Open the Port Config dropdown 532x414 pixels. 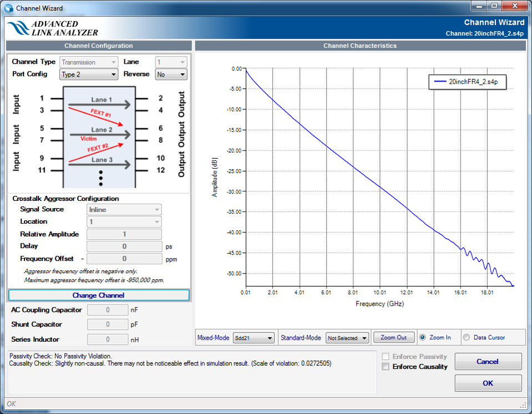coord(89,74)
